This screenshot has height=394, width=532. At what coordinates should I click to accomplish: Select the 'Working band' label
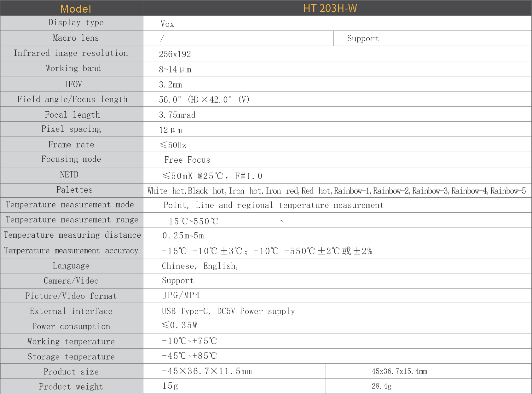(73, 68)
